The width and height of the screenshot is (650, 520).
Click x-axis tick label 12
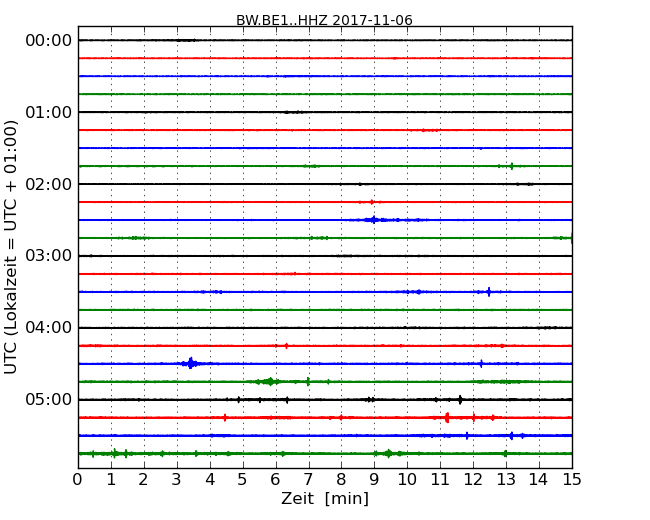click(473, 480)
